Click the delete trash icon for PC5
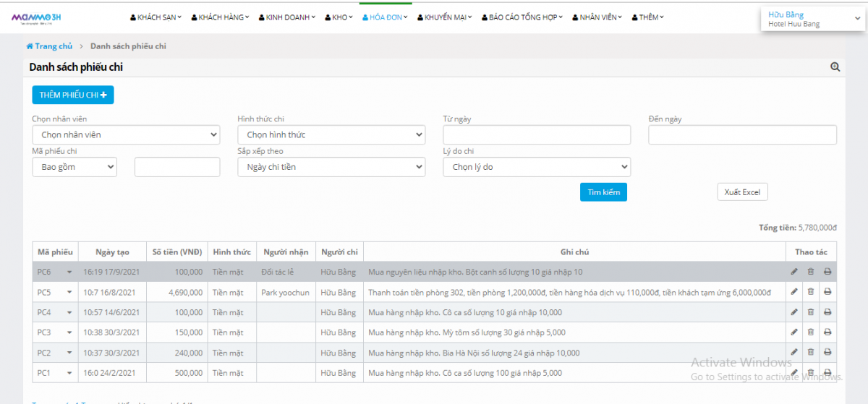 pos(810,292)
